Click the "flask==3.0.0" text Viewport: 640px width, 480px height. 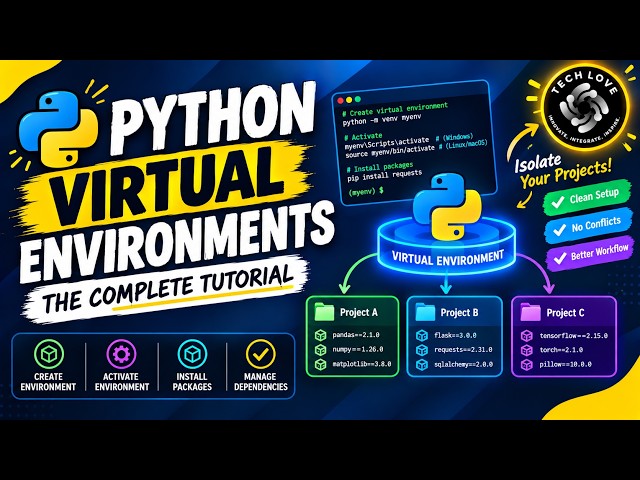[x=455, y=336]
